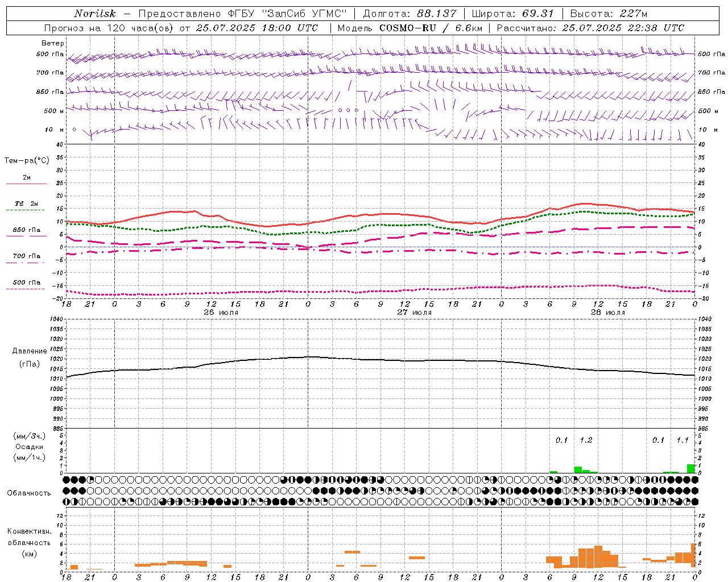The width and height of the screenshot is (728, 582).
Task: Click the 'Высота: 227м' value
Action: [609, 14]
